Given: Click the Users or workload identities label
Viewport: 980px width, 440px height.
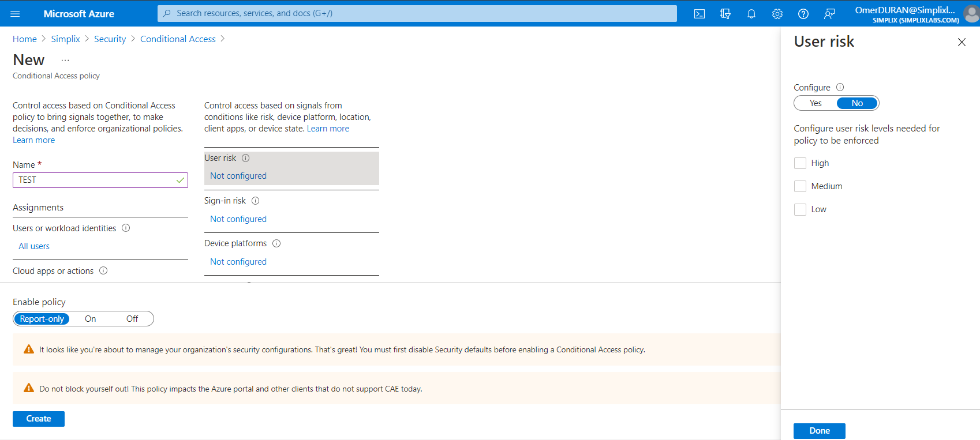Looking at the screenshot, I should tap(65, 228).
